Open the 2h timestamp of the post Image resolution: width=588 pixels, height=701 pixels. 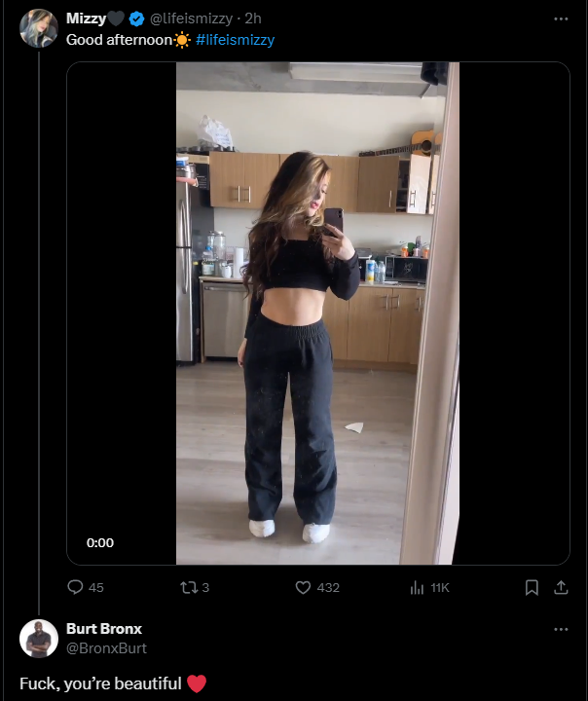[x=253, y=18]
